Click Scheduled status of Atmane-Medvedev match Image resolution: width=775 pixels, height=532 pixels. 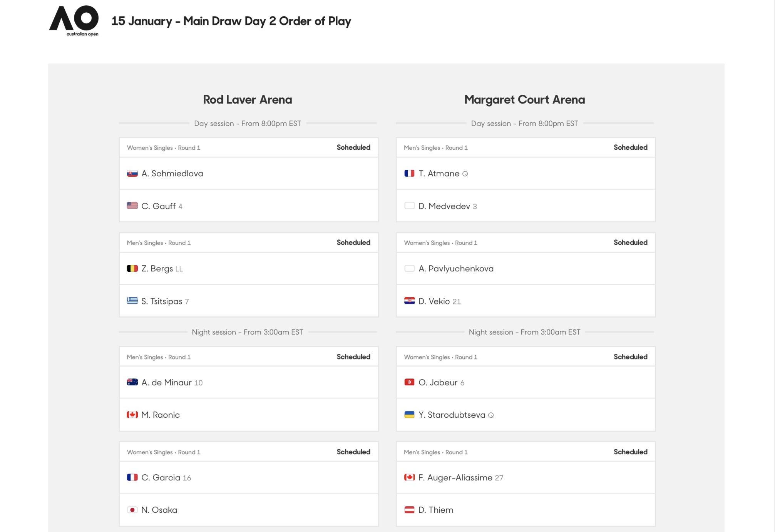click(x=631, y=147)
